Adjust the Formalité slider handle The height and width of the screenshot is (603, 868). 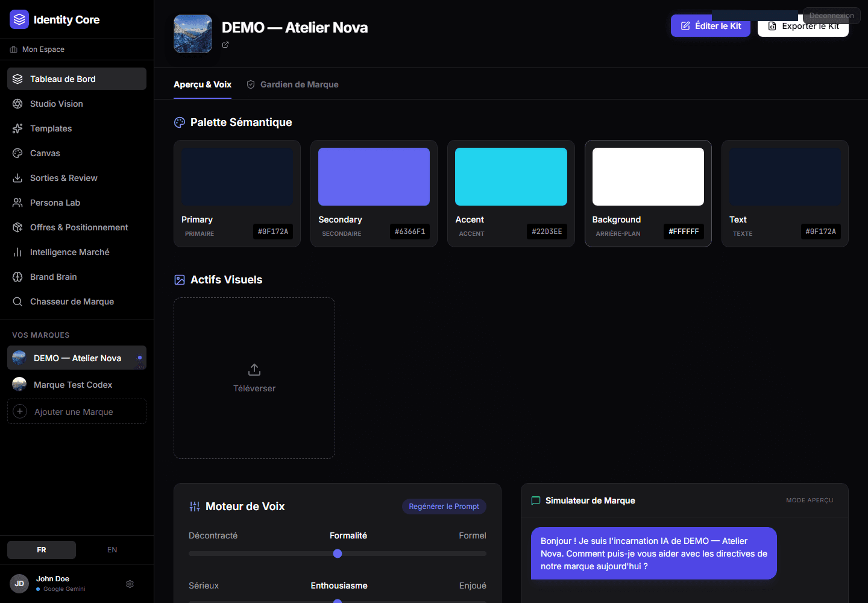[338, 554]
